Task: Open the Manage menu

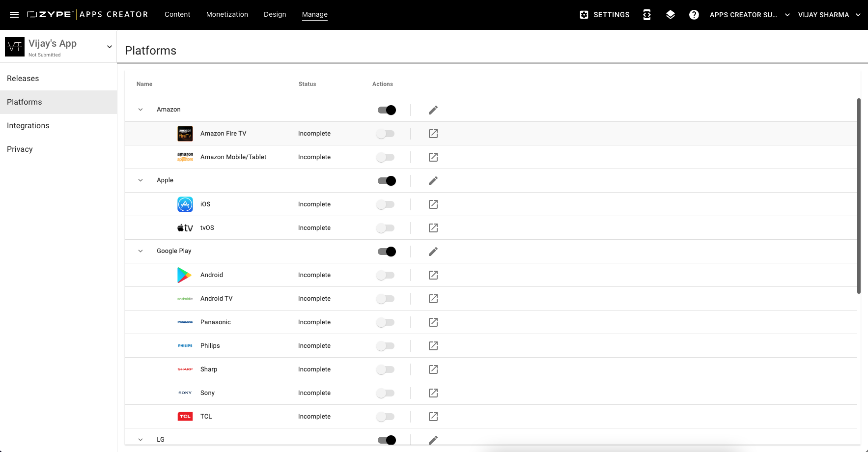Action: pos(315,14)
